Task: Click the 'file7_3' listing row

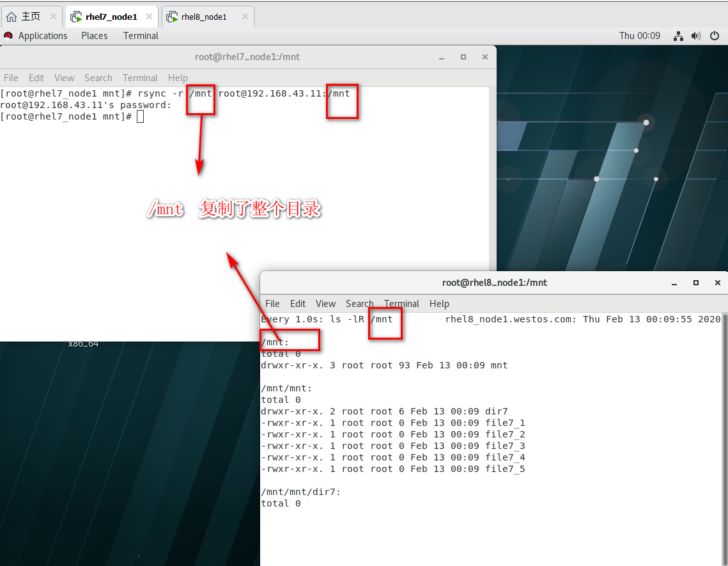Action: click(393, 446)
